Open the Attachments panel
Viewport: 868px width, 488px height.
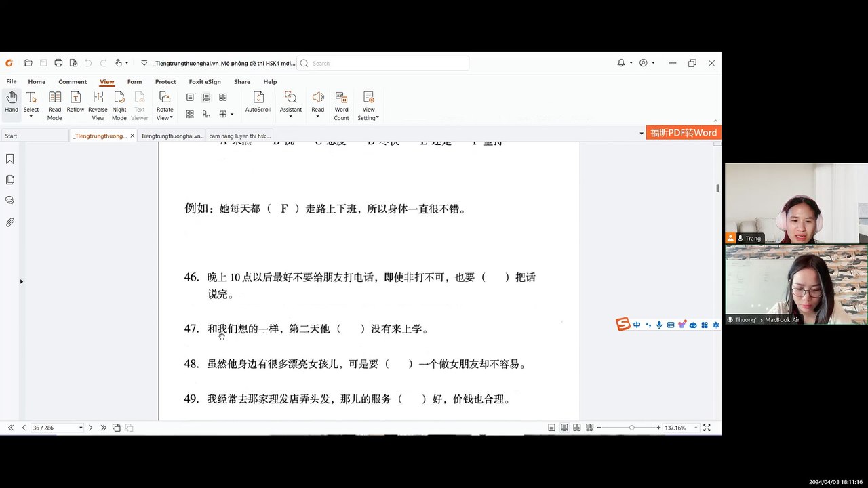[x=10, y=222]
